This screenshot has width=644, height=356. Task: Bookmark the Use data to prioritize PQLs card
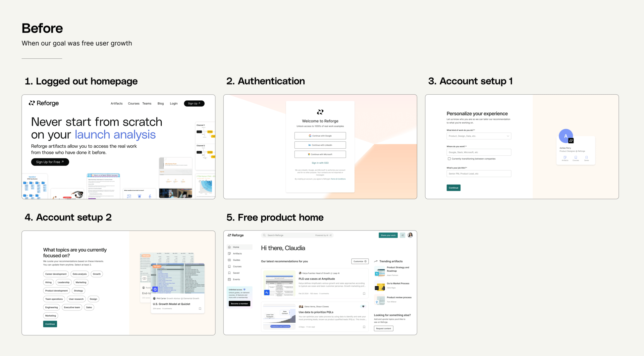pyautogui.click(x=364, y=327)
